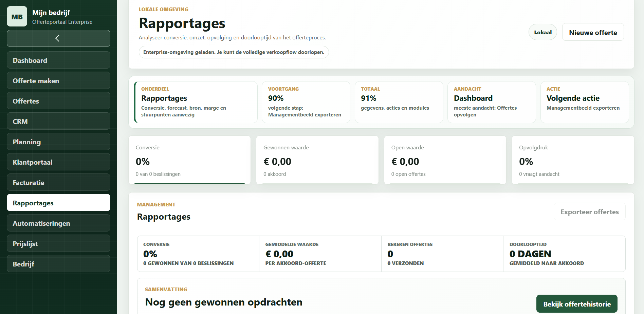Click the Voortgang 90% card
Viewport: 644px width, 314px height.
[x=306, y=102]
